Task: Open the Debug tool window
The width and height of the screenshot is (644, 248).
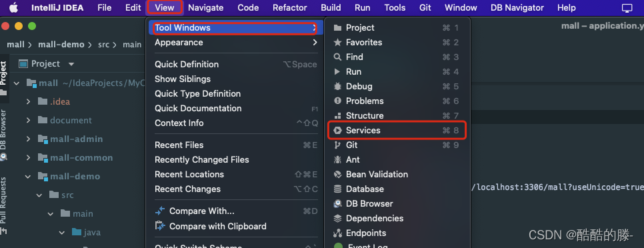Action: pos(397,86)
